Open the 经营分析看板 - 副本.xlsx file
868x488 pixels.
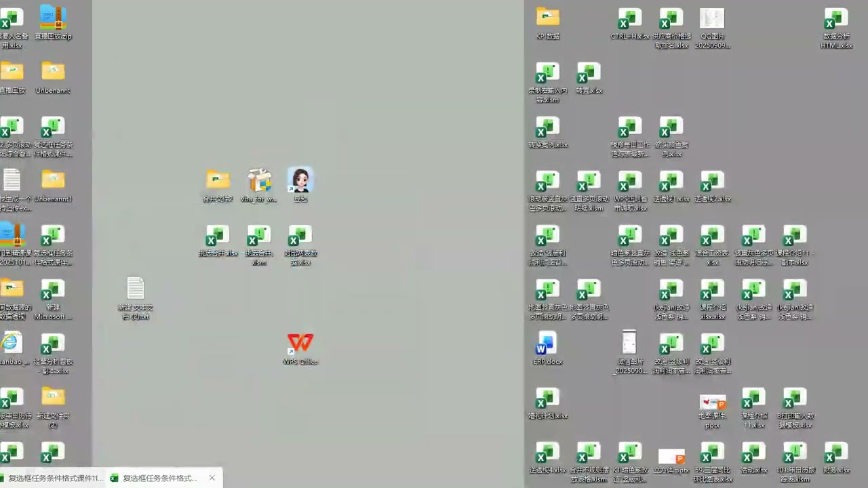click(x=53, y=353)
